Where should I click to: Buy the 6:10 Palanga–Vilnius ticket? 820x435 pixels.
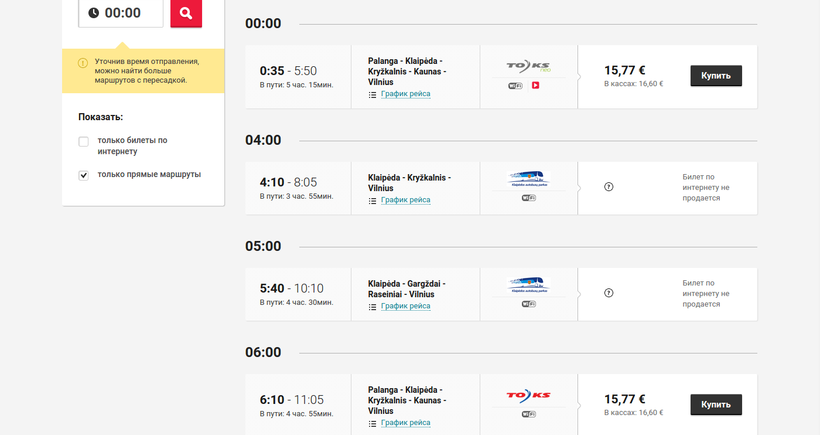[x=716, y=404]
